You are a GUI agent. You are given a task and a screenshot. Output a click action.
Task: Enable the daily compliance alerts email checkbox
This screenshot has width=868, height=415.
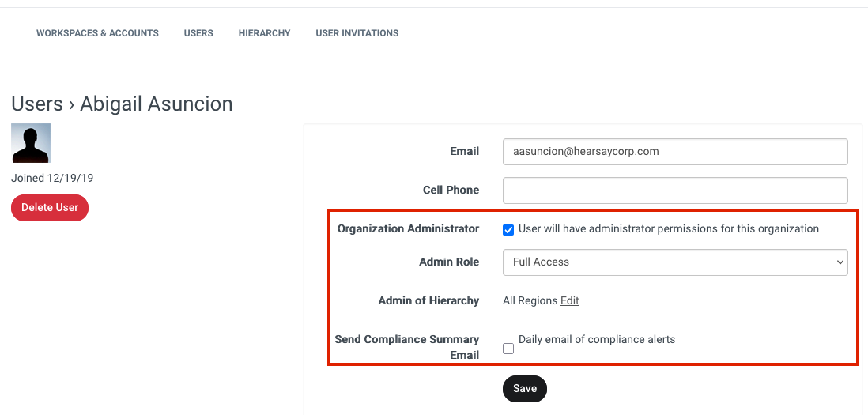tap(508, 349)
